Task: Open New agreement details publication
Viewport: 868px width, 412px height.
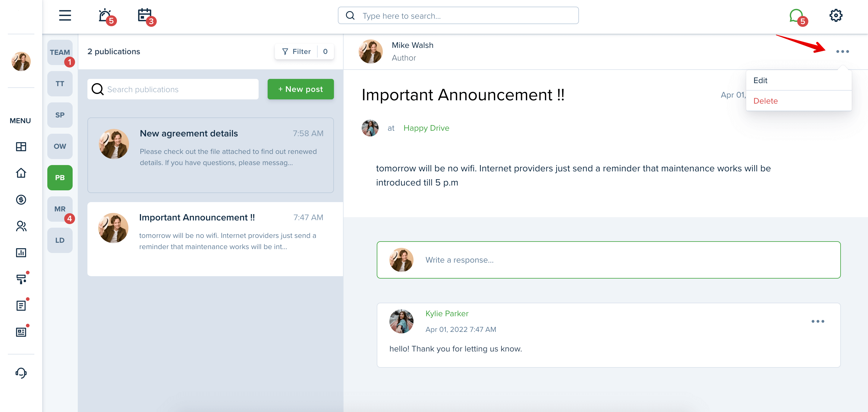Action: [x=211, y=155]
